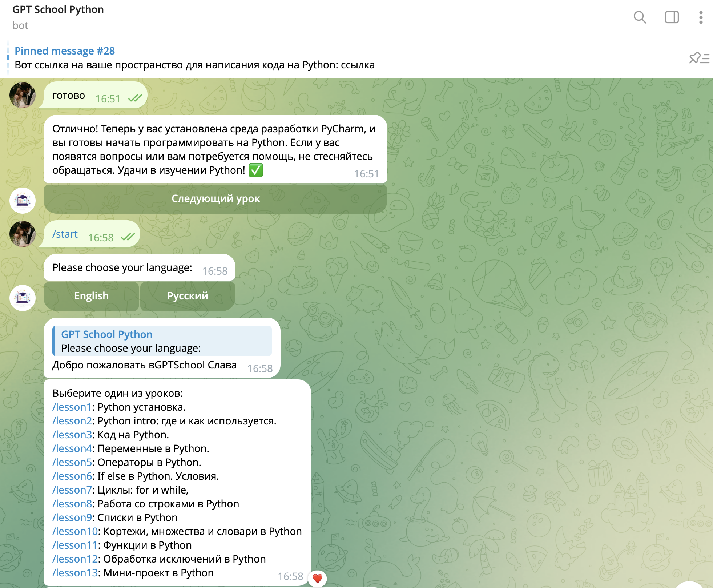Viewport: 713px width, 588px height.
Task: Click the GPT School Python chat title
Action: click(x=58, y=9)
